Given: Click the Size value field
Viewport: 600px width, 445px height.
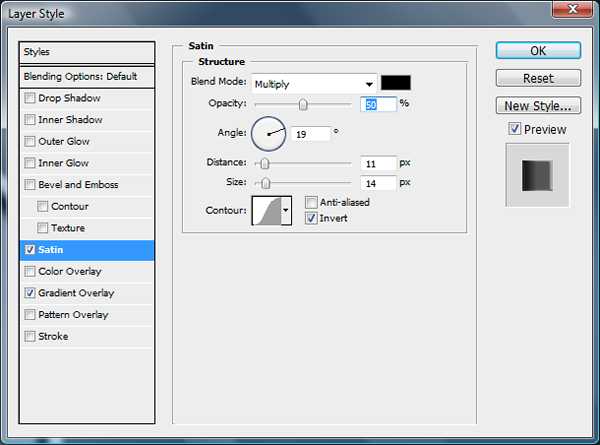Looking at the screenshot, I should (378, 183).
